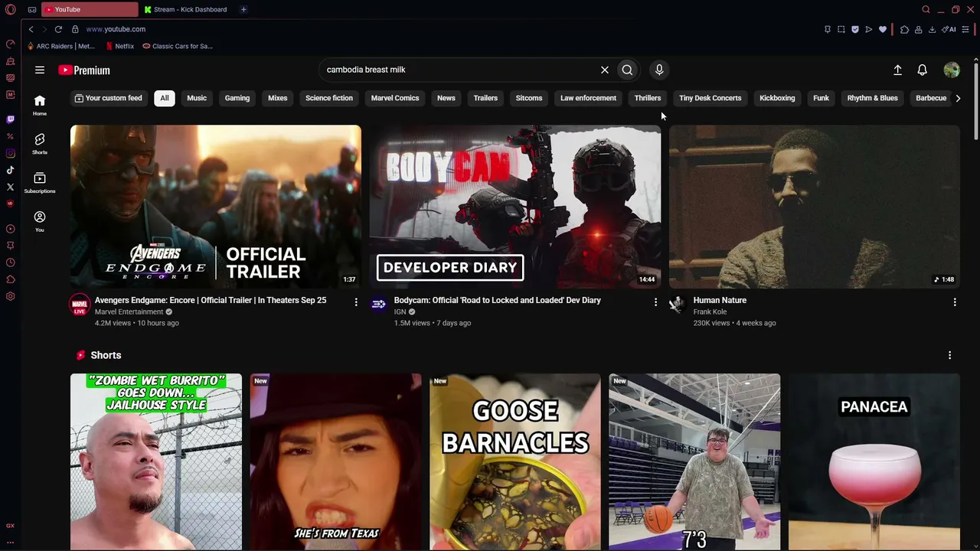The image size is (980, 551).
Task: Open more options for Bodycam video
Action: [x=655, y=302]
